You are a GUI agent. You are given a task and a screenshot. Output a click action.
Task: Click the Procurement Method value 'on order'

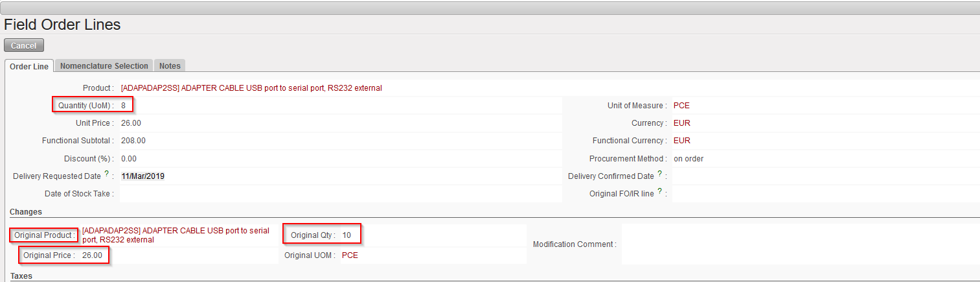(x=689, y=159)
